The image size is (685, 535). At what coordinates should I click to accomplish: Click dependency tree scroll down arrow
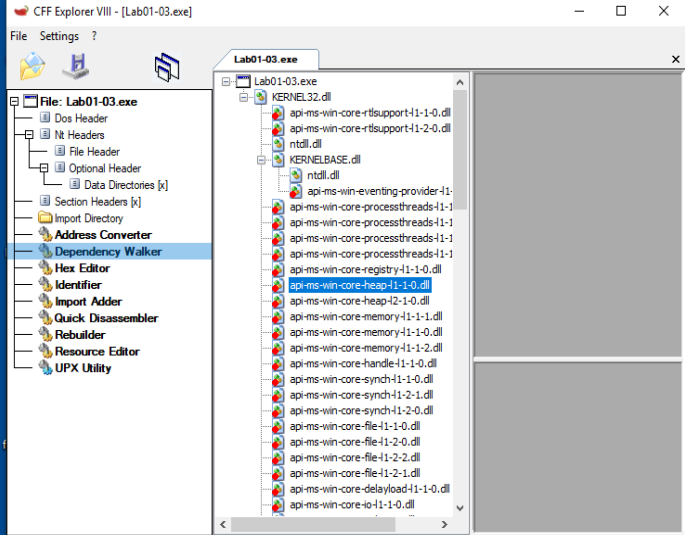coord(460,508)
